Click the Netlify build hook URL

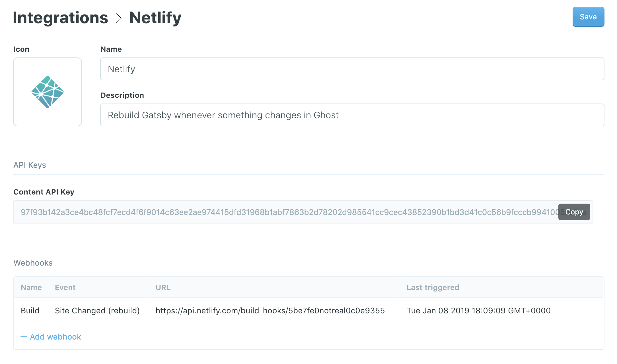click(x=270, y=311)
